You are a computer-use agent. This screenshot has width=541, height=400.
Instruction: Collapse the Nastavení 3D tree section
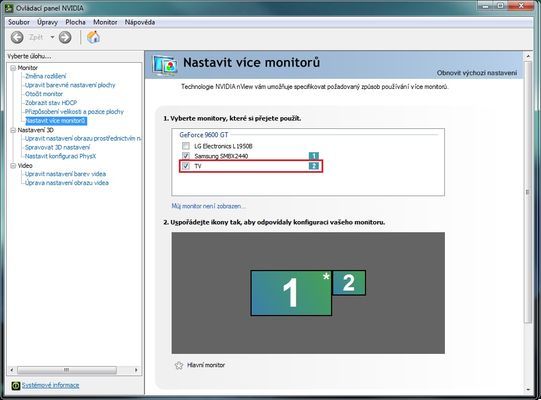coord(13,130)
